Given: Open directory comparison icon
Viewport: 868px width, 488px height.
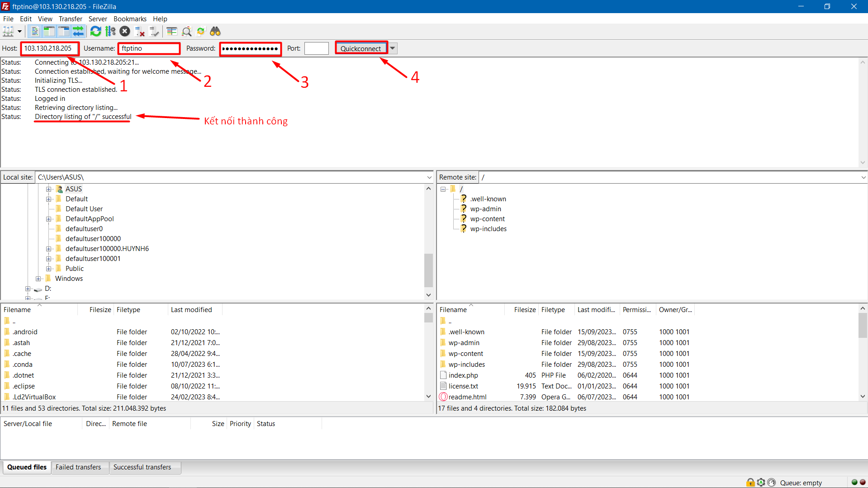Looking at the screenshot, I should click(186, 31).
